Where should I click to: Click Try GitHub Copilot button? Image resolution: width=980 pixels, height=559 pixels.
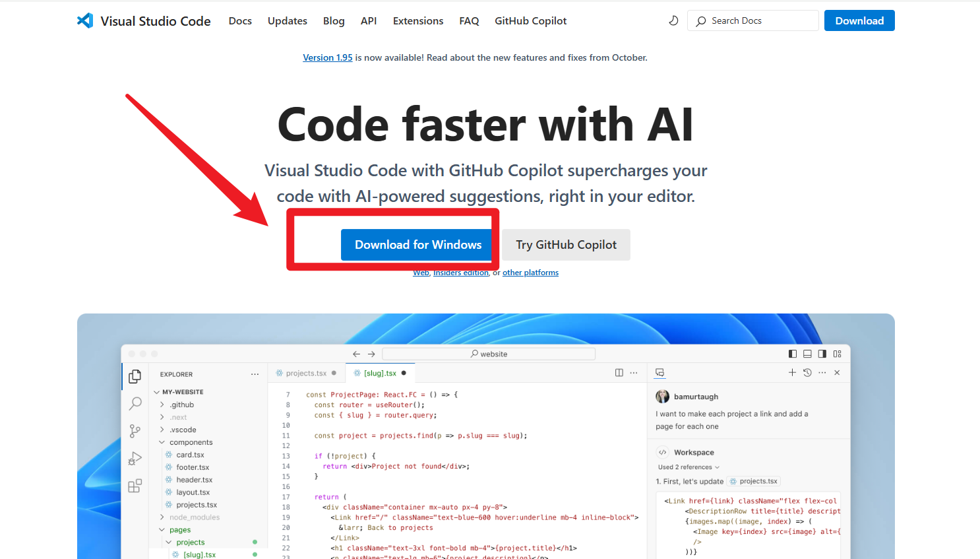coord(566,245)
